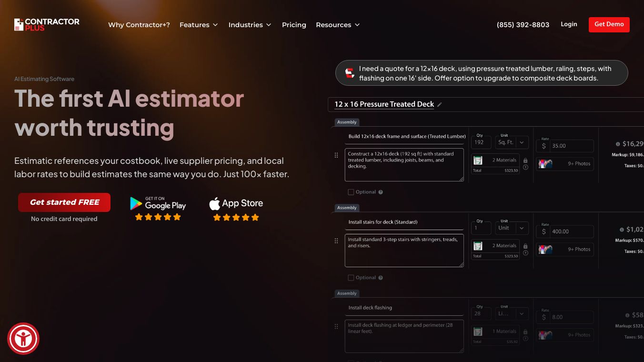Click the Contractor Plus logo
The width and height of the screenshot is (644, 362).
[x=47, y=25]
